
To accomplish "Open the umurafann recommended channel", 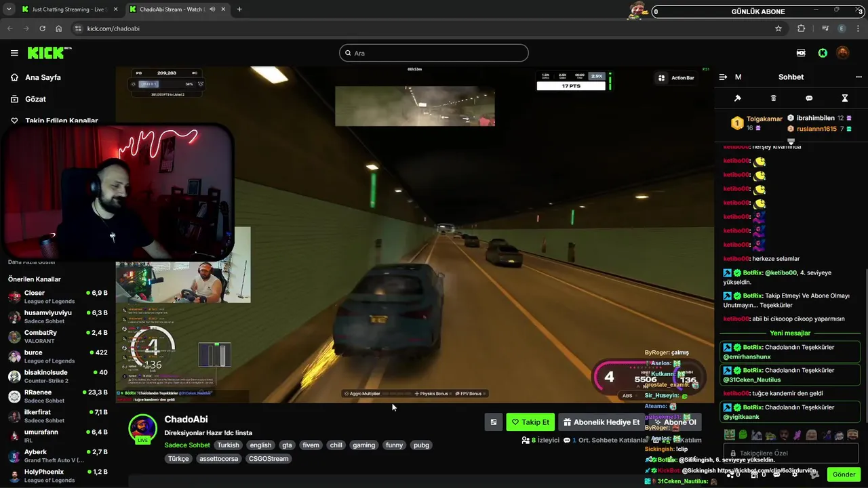I will [x=58, y=436].
